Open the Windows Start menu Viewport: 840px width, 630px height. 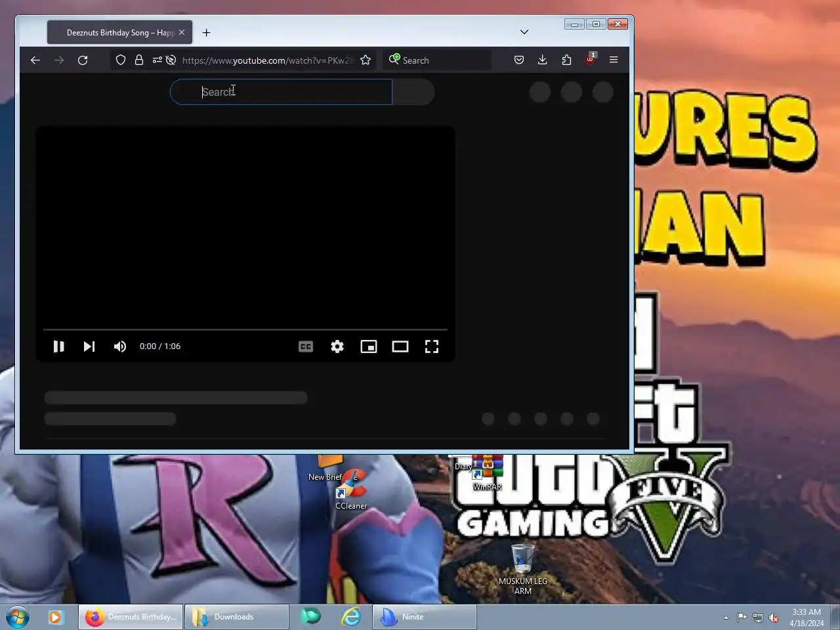(x=18, y=617)
